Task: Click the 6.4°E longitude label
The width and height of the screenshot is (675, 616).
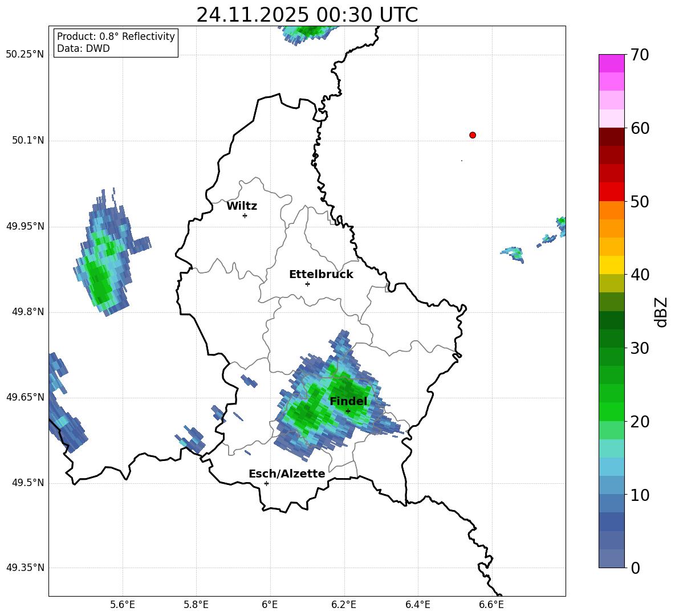Action: coord(417,605)
